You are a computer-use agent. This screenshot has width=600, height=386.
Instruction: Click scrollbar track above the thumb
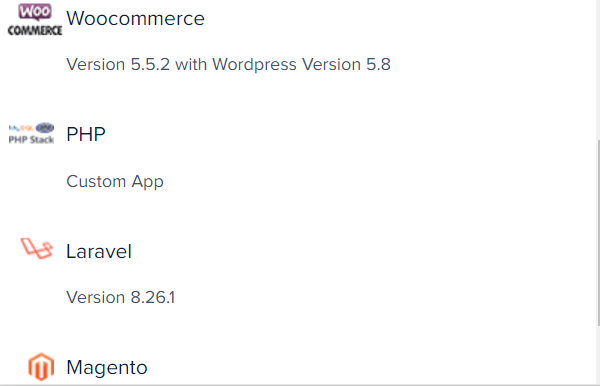[x=598, y=70]
